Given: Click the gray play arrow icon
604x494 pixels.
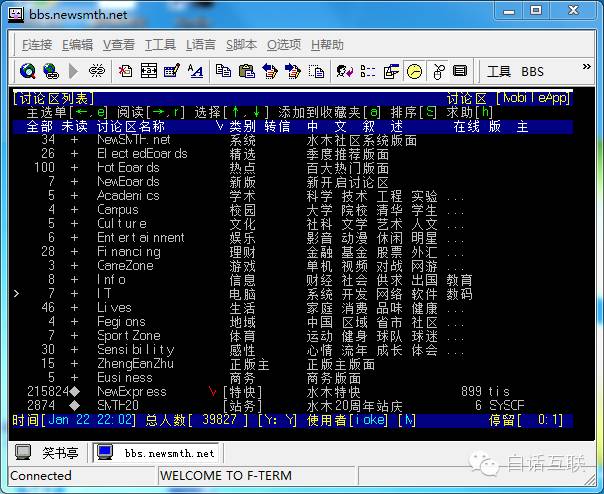Looking at the screenshot, I should click(x=73, y=71).
